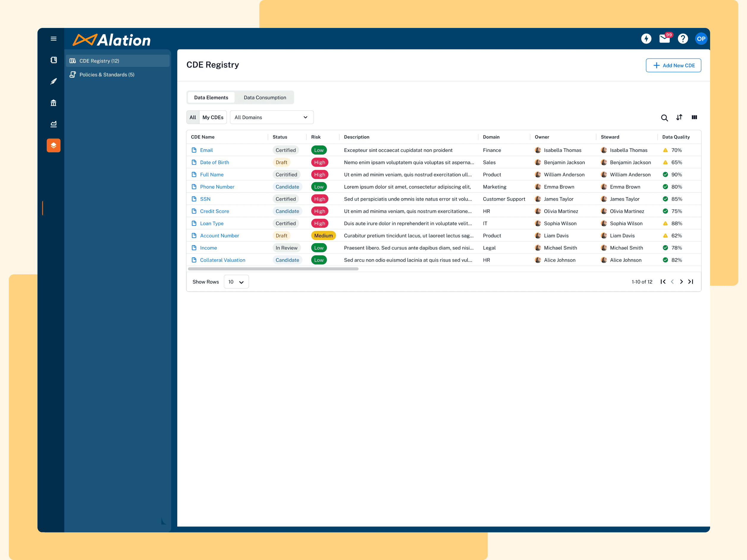Select the My CDEs filter toggle

(212, 117)
